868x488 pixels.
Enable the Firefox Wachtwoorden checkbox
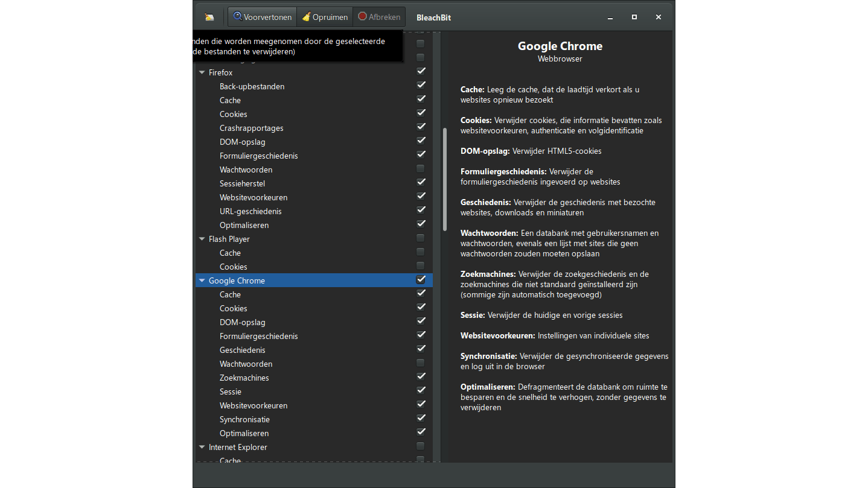point(421,169)
